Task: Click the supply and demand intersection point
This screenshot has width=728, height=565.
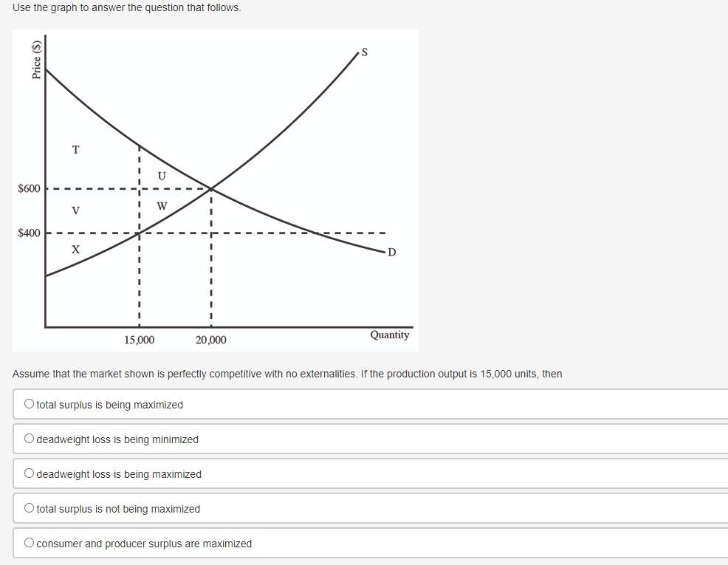Action: pos(211,188)
